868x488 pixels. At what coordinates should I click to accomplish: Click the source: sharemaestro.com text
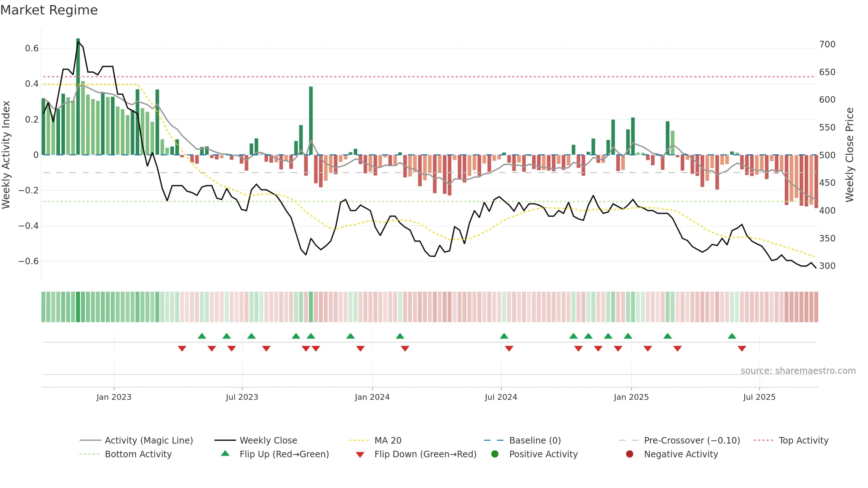(798, 371)
